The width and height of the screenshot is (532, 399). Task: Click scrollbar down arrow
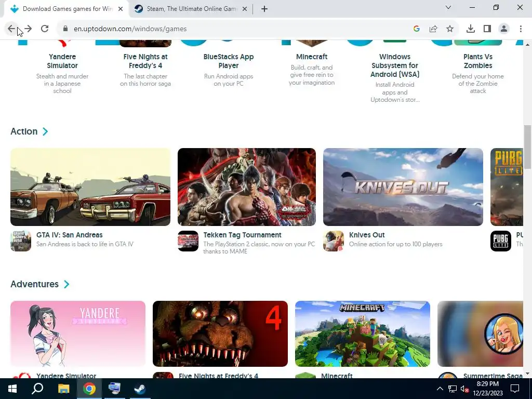pos(527,374)
